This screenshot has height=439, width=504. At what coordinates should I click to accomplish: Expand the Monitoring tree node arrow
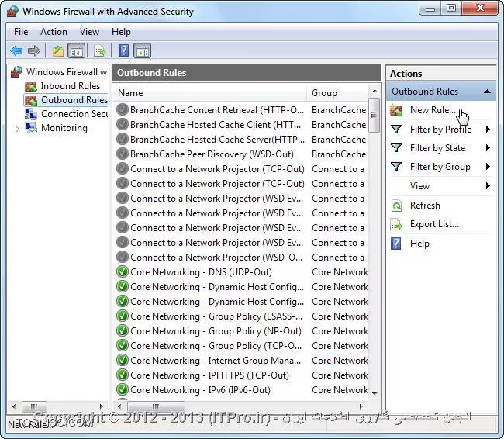17,129
